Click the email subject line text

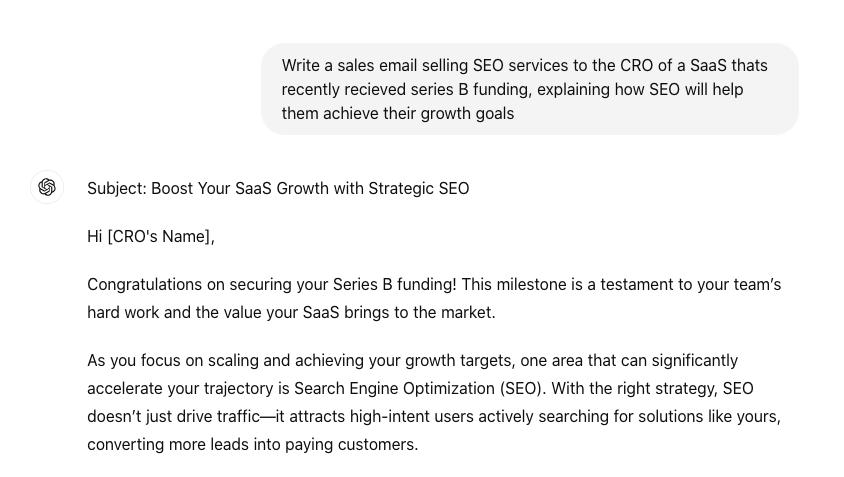(278, 188)
